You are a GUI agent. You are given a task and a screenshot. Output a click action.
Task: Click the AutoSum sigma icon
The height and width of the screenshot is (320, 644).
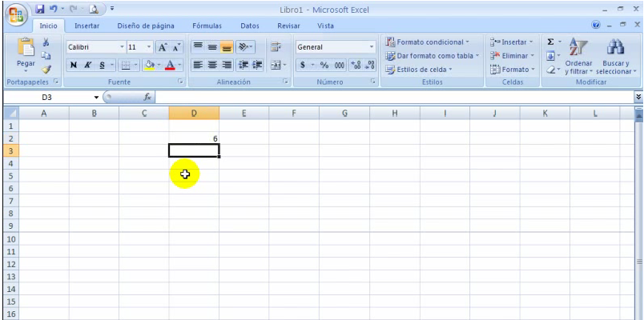[x=550, y=42]
